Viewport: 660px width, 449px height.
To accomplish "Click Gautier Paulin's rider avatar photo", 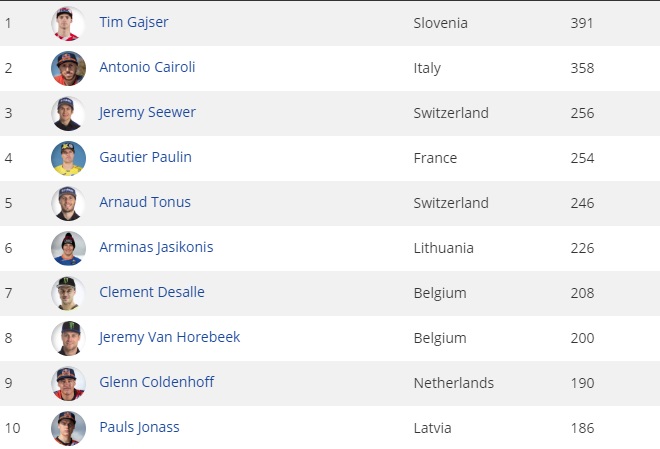I will [x=68, y=158].
